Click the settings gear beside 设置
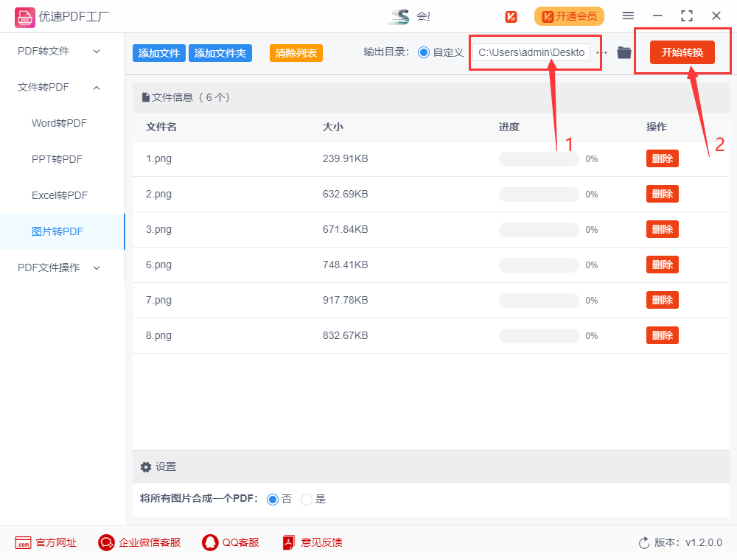Screen dimensions: 737x560 point(146,466)
